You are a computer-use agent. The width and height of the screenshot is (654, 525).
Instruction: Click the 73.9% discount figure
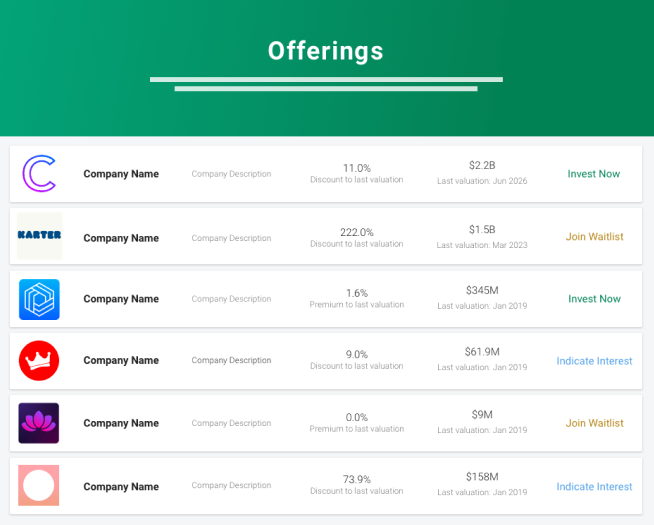(x=357, y=479)
